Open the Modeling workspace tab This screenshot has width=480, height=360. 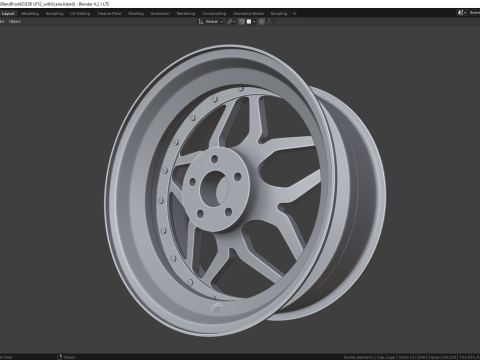pos(30,14)
